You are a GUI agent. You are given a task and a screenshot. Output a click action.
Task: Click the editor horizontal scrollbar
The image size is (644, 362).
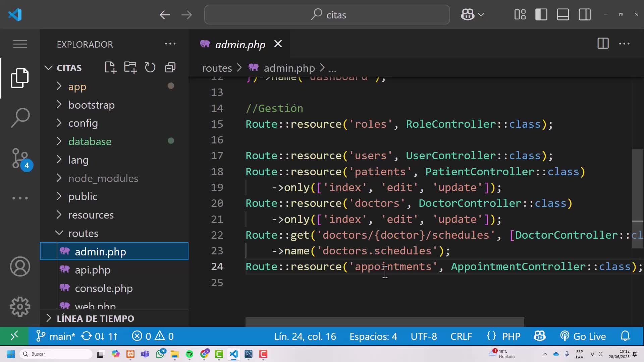(x=385, y=322)
